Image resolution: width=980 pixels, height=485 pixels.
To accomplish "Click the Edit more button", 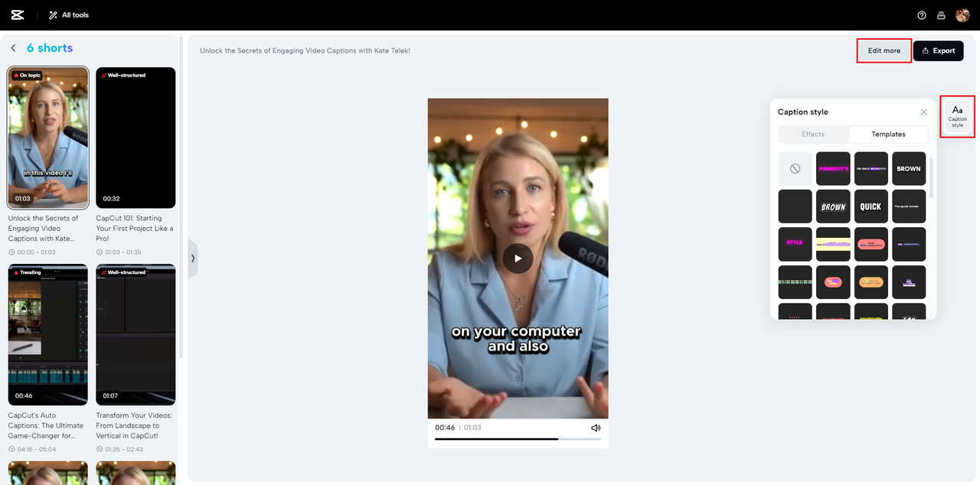I will point(884,50).
